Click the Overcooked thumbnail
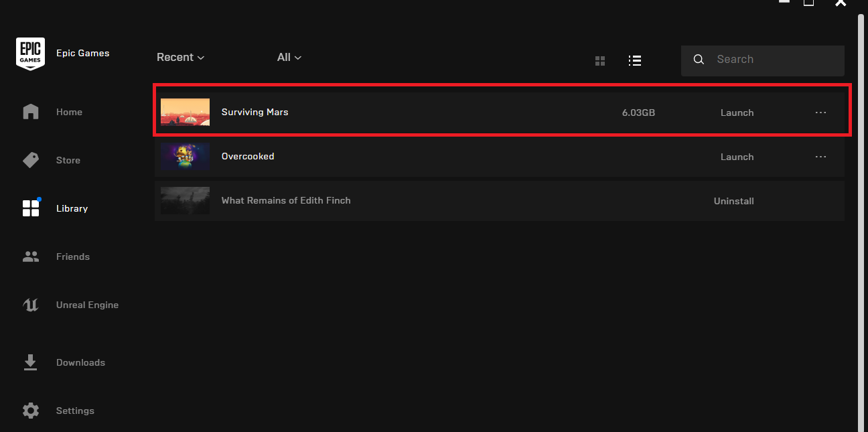Image resolution: width=868 pixels, height=432 pixels. tap(185, 156)
